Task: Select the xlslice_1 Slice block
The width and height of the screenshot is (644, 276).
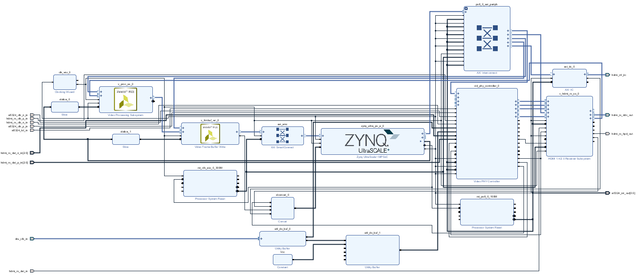Action: point(126,139)
